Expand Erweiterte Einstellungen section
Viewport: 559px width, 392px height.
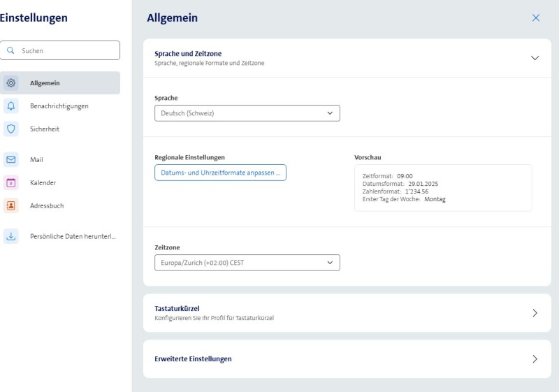pos(535,359)
